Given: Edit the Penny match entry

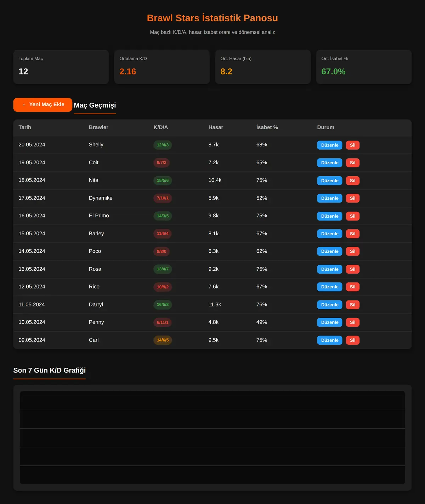Looking at the screenshot, I should 330,322.
